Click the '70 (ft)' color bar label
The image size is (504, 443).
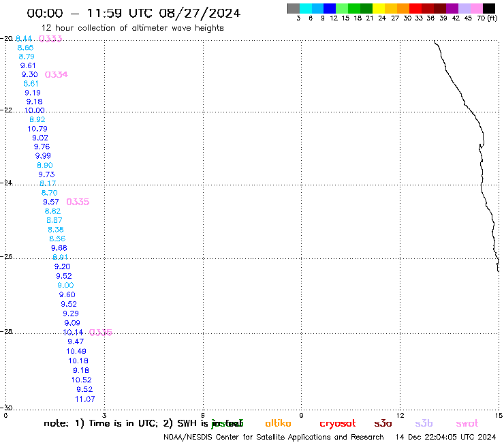point(487,18)
